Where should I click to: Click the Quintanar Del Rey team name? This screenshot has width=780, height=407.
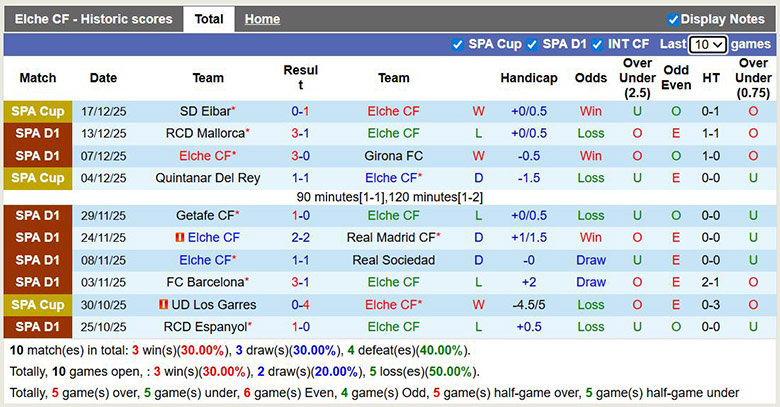click(x=208, y=178)
